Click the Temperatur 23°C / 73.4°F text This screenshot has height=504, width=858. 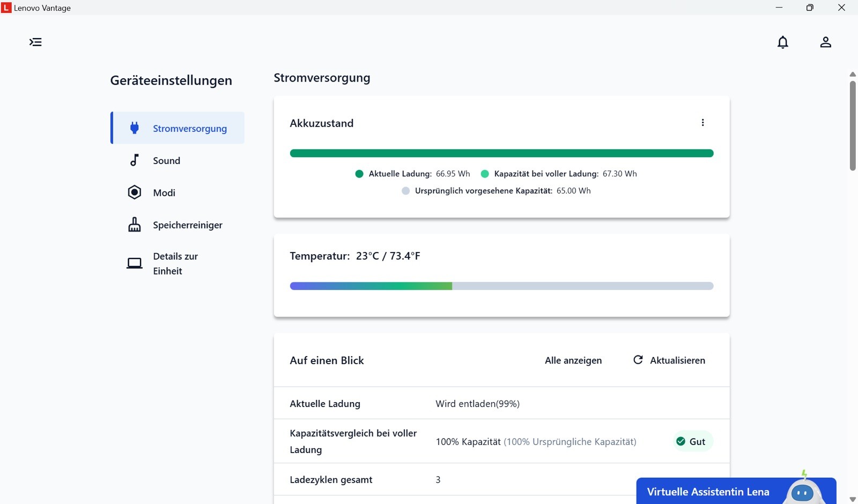point(355,256)
